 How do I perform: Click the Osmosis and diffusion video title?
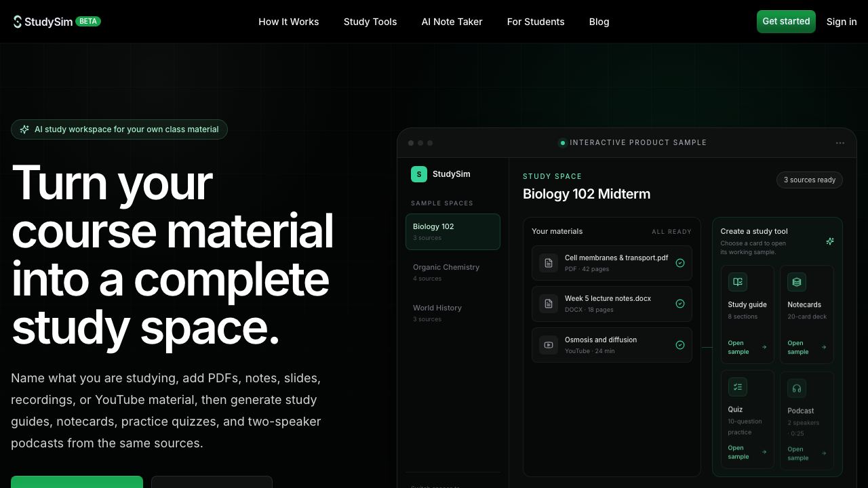pyautogui.click(x=601, y=340)
